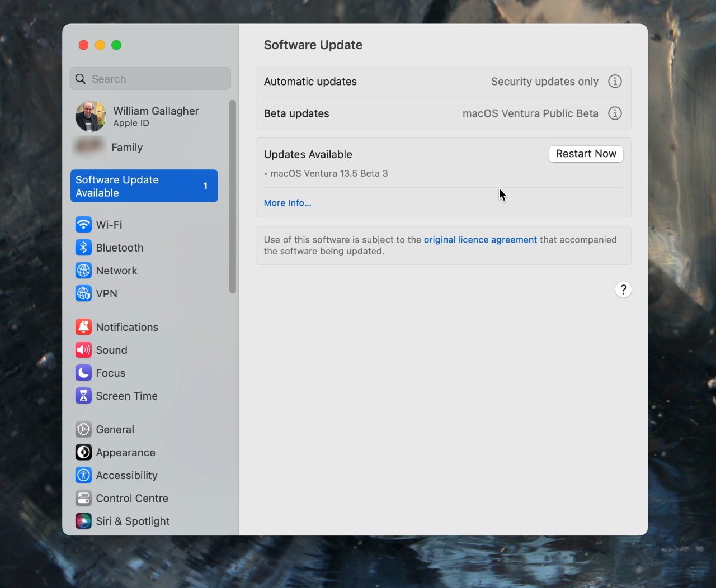
Task: Select Software Update Available sidebar item
Action: pos(144,186)
